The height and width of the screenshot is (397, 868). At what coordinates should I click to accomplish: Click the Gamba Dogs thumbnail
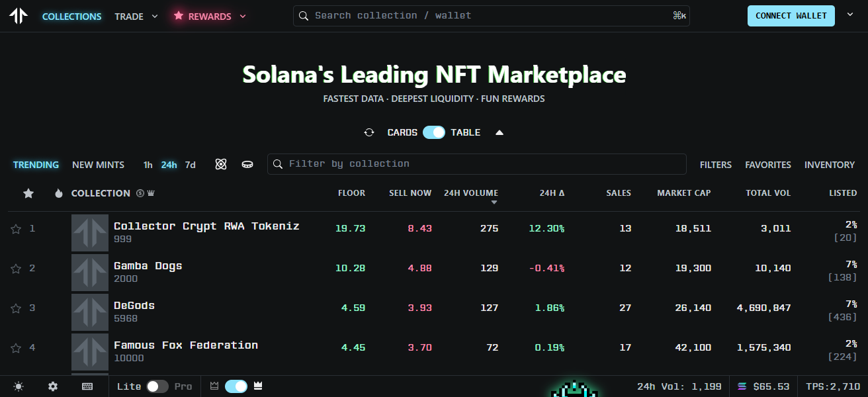(89, 273)
